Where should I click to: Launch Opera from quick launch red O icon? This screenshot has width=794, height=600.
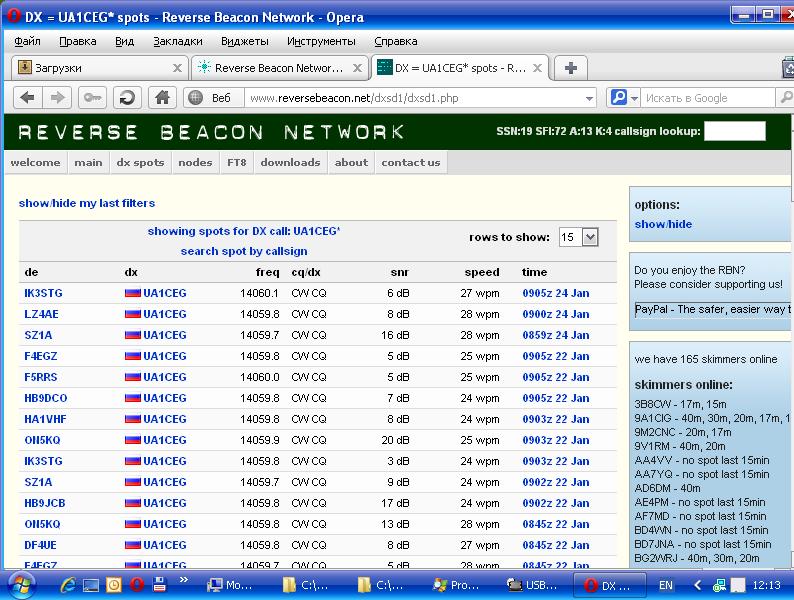(x=136, y=585)
